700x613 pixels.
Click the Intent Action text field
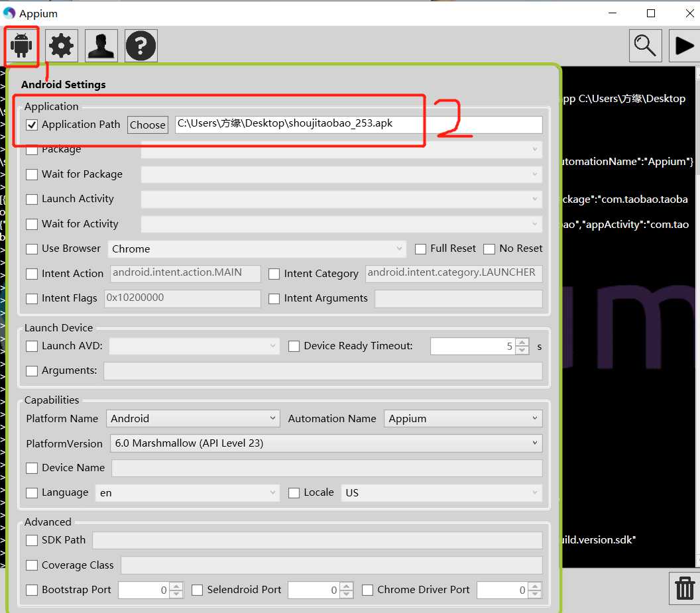185,274
